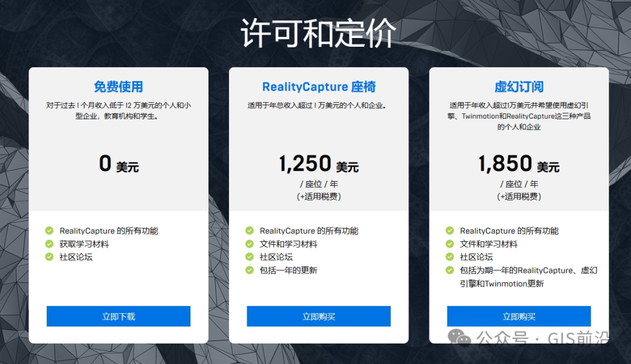Click the checkmark by RealityCapture 的所有功能 in the 座椅 card

click(x=249, y=230)
